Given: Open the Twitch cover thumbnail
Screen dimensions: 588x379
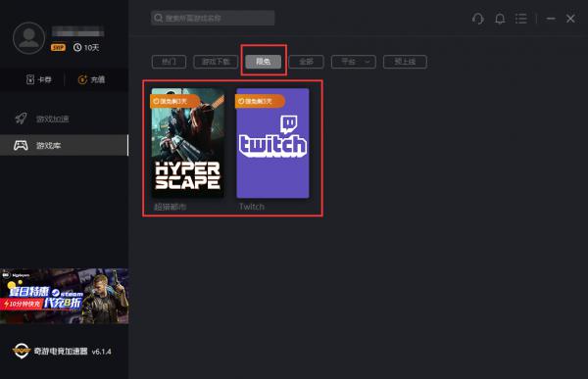Looking at the screenshot, I should point(272,143).
